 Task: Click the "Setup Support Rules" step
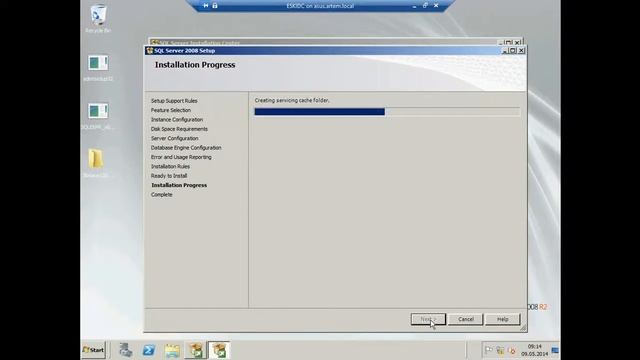coord(174,101)
